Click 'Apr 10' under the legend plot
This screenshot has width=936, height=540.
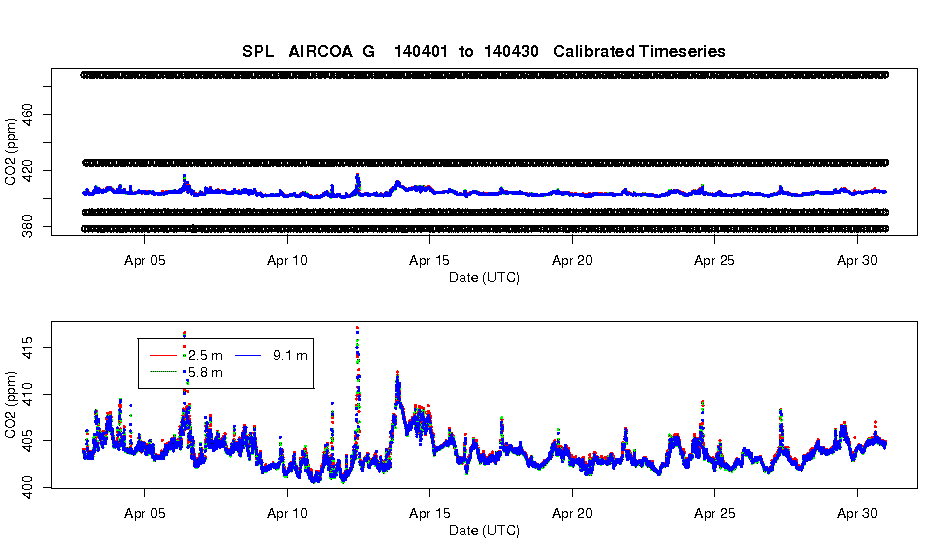(x=287, y=514)
